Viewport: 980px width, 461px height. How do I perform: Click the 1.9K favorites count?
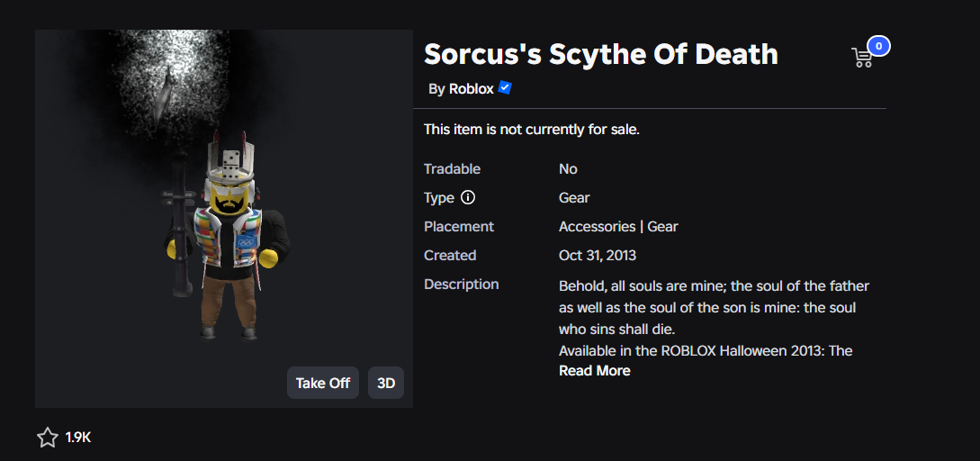(78, 438)
